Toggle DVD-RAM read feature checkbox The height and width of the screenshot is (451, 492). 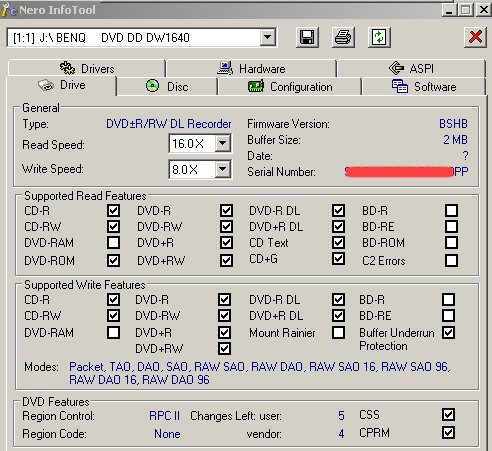(x=113, y=242)
